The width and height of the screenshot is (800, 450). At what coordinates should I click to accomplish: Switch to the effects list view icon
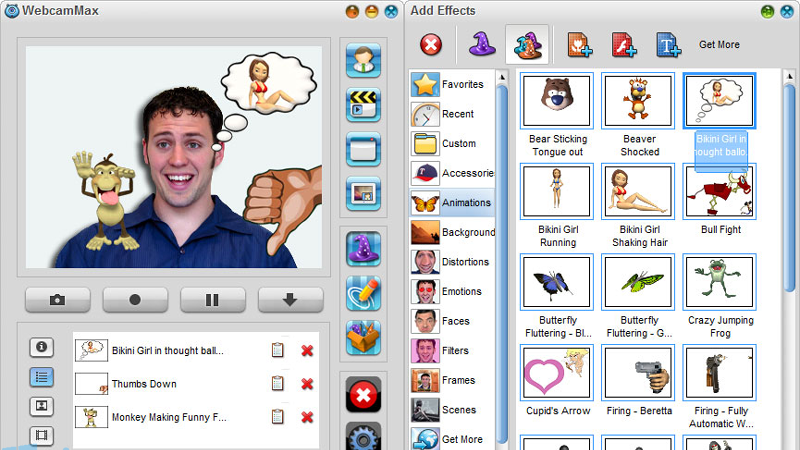41,377
